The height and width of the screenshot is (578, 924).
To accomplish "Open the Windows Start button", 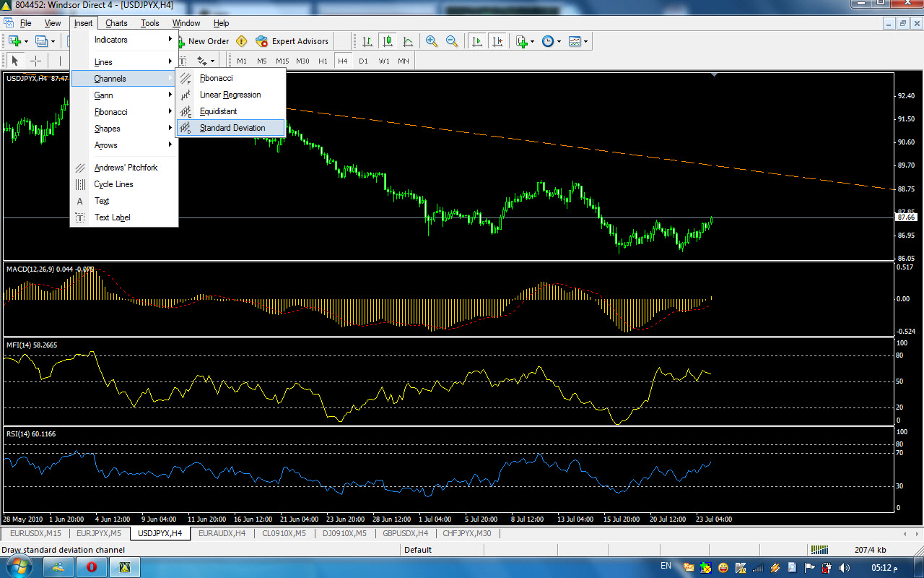I will pyautogui.click(x=19, y=566).
